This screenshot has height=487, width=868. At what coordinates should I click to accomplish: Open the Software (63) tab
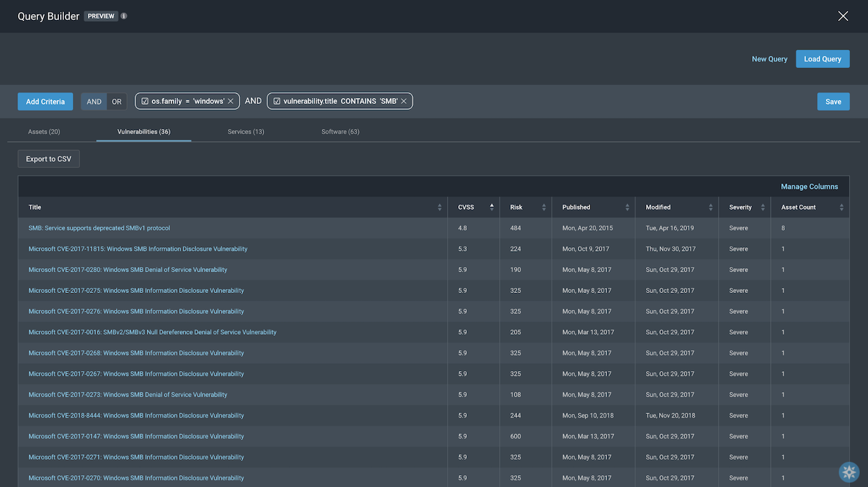click(340, 131)
